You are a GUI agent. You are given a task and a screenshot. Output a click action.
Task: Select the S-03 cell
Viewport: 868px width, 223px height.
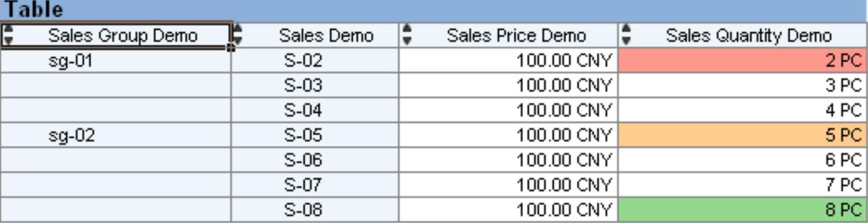tap(303, 85)
